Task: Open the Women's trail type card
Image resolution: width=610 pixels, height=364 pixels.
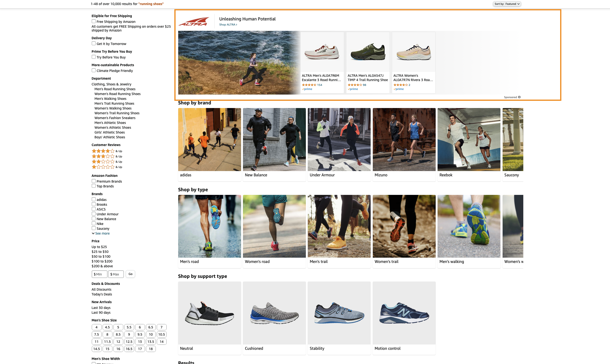Action: coord(404,231)
